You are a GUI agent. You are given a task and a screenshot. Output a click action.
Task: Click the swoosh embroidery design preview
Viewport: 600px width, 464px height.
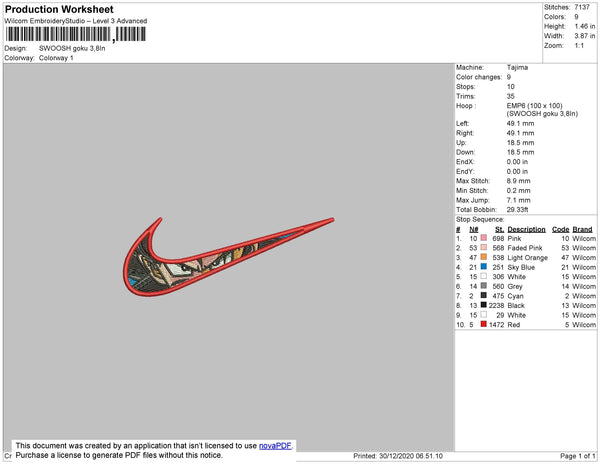click(x=228, y=257)
